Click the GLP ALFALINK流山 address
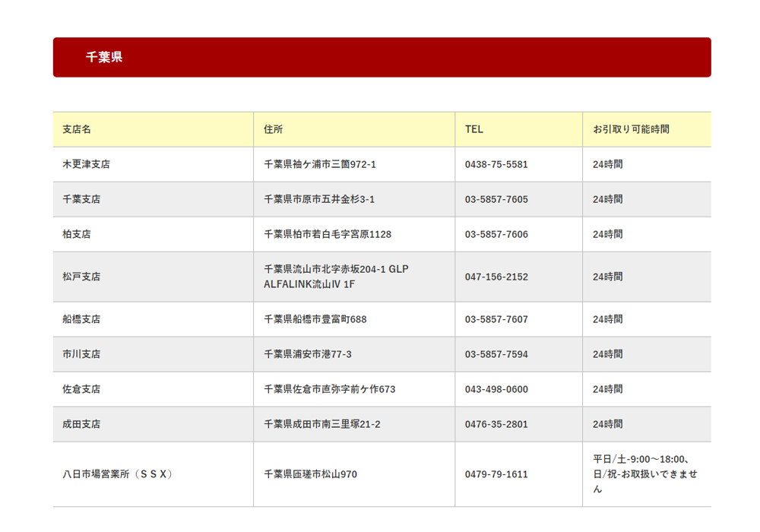Screen dimensions: 760x532 (x=337, y=277)
